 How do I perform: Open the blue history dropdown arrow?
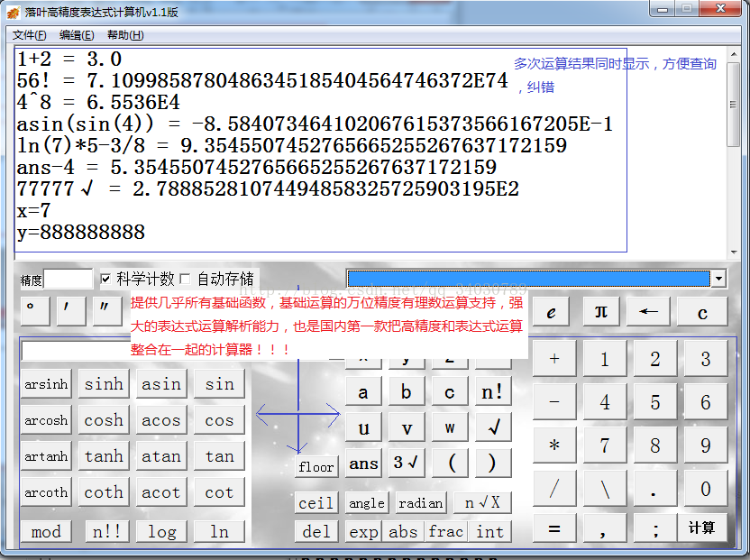pyautogui.click(x=718, y=279)
